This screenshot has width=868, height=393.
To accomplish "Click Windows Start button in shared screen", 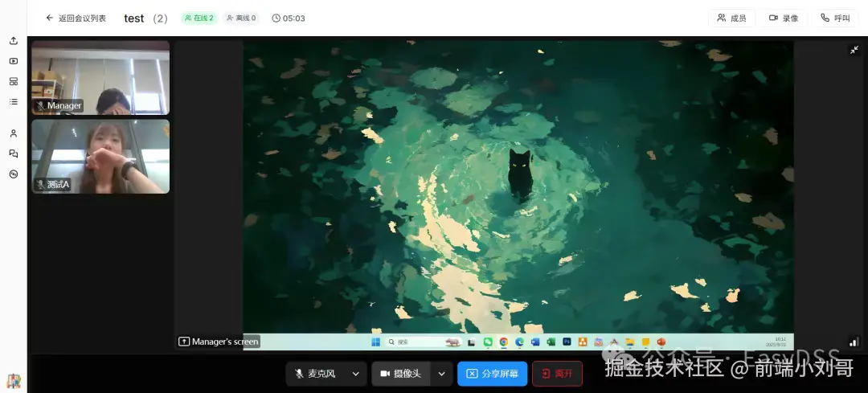I will tap(376, 342).
